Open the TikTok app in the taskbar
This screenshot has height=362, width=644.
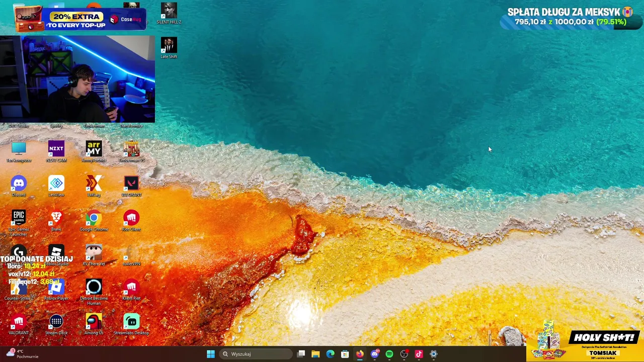pos(419,354)
